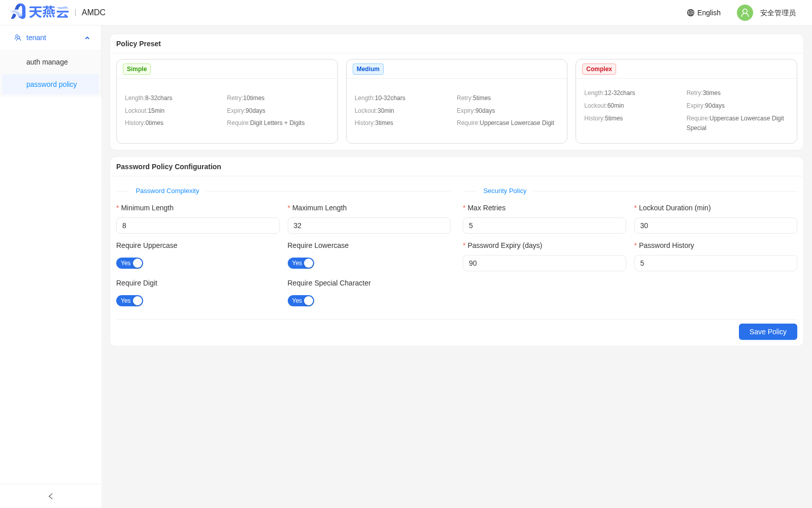812x508 pixels.
Task: Collapse the tenant menu chevron
Action: point(87,38)
